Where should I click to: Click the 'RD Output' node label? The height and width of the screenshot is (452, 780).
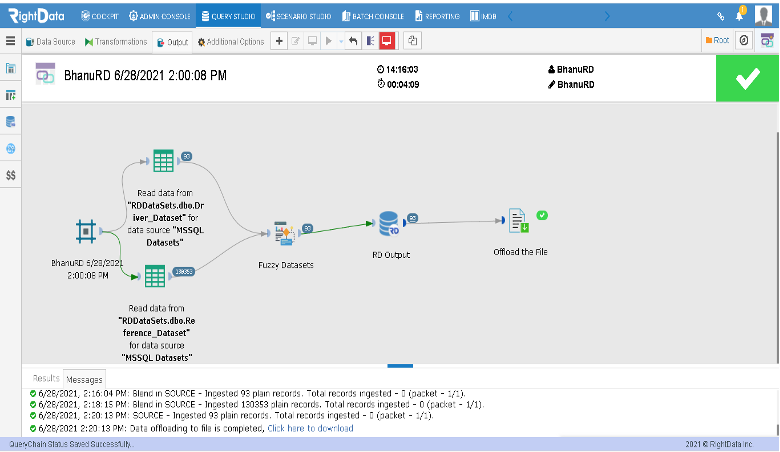coord(391,255)
